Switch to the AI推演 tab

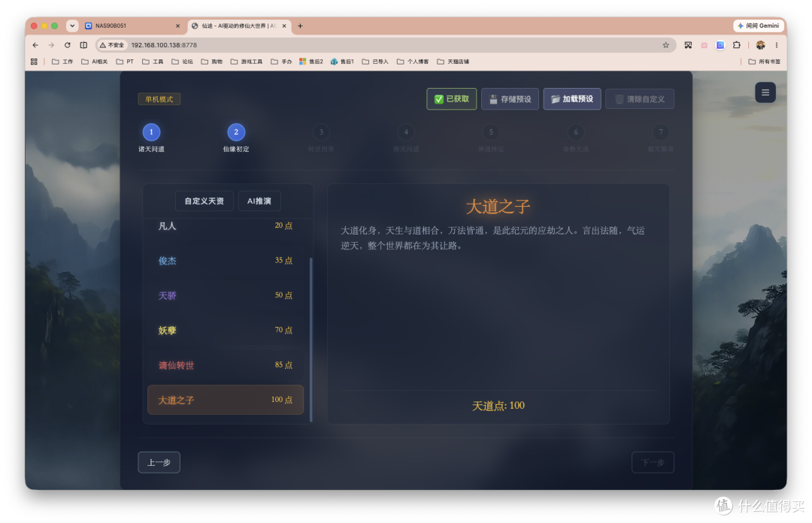(x=259, y=201)
